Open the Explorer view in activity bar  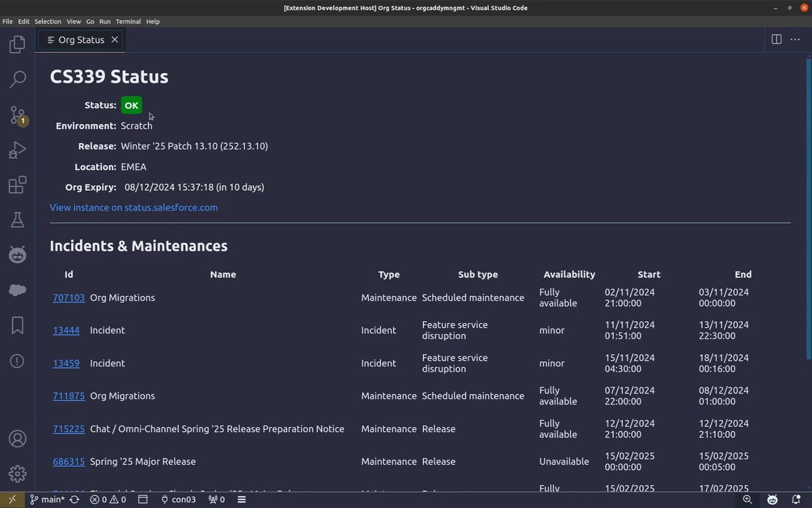[x=18, y=45]
